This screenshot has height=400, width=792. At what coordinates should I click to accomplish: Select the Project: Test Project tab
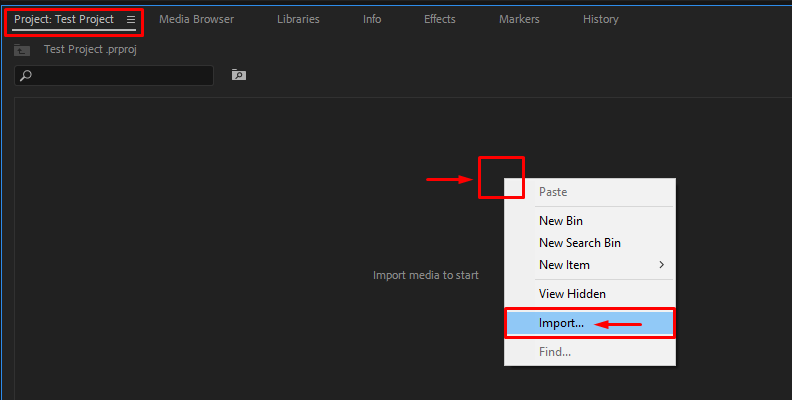pos(64,19)
